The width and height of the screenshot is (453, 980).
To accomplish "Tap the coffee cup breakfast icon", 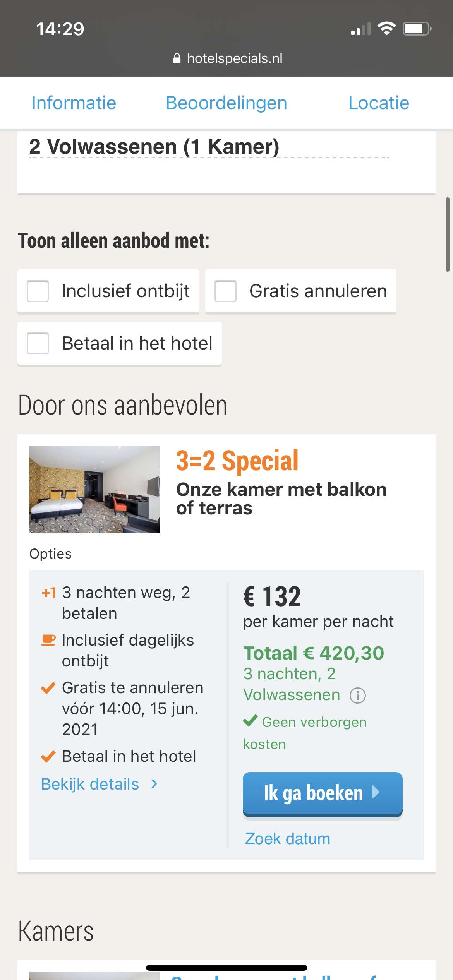I will (x=48, y=640).
